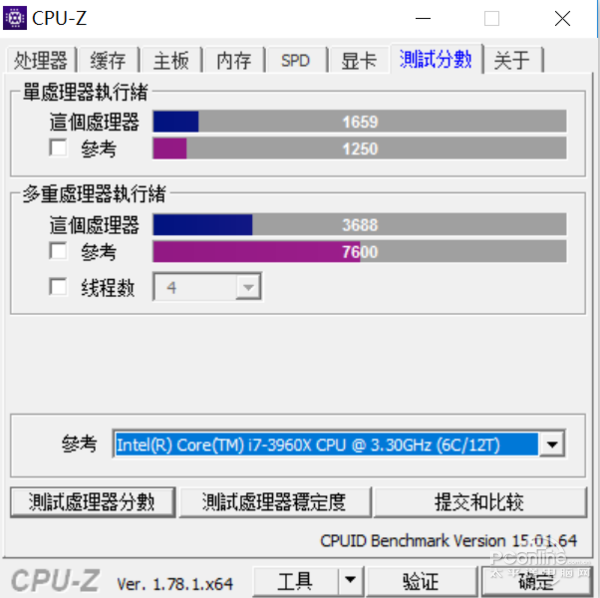Expand the 工具 button dropdown arrow
600x598 pixels.
pos(351,581)
